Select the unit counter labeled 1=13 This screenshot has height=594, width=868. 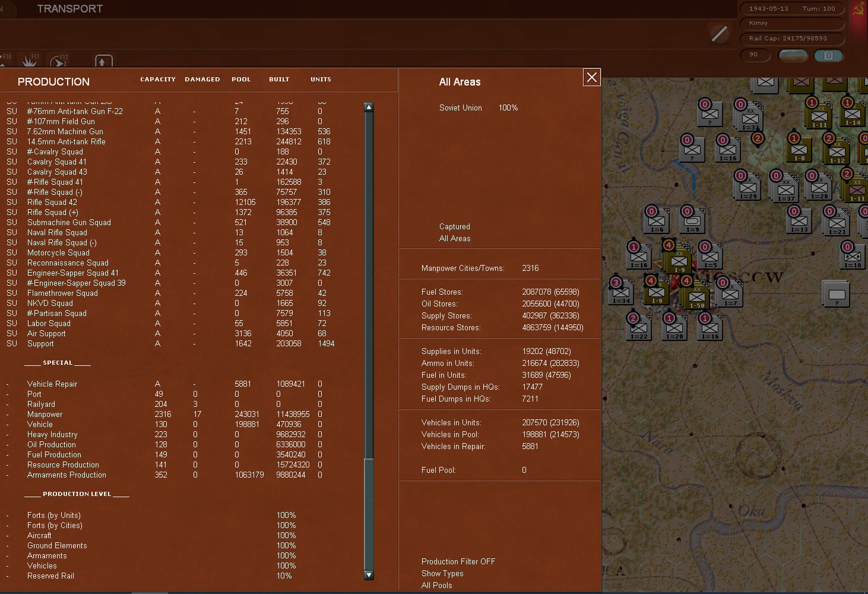[799, 220]
